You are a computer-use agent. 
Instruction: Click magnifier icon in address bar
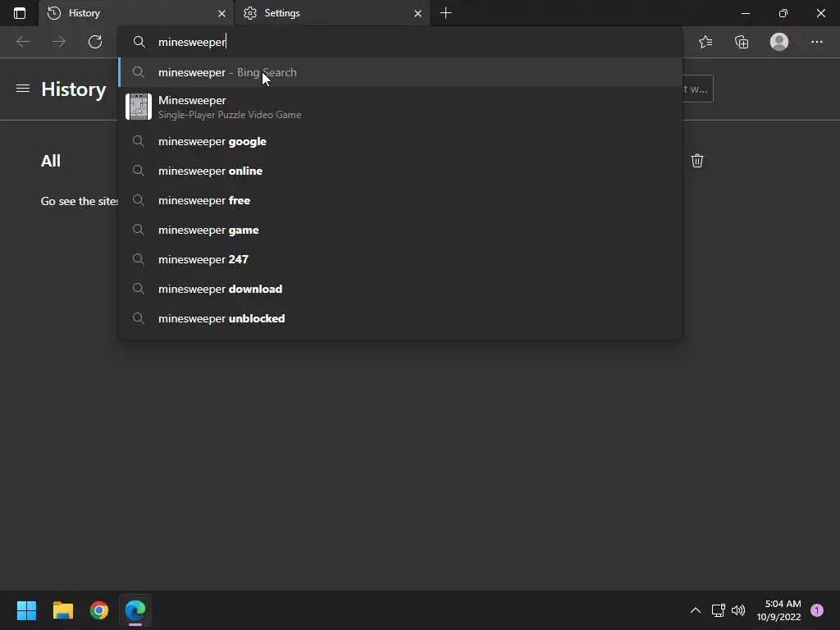139,42
